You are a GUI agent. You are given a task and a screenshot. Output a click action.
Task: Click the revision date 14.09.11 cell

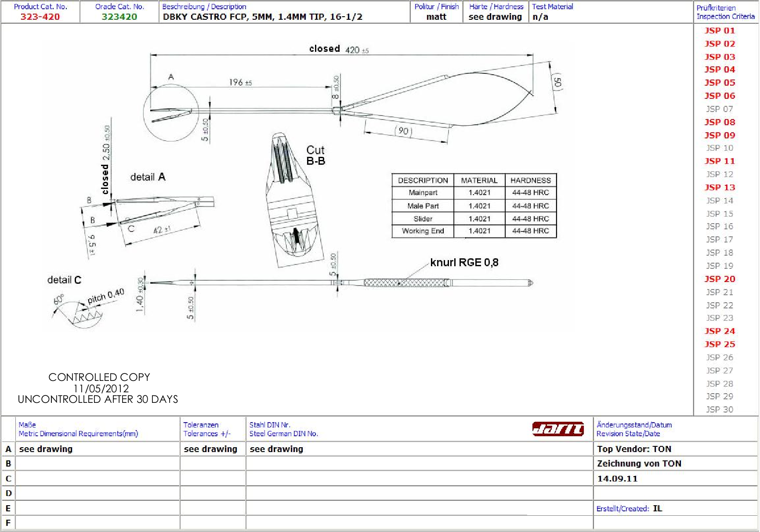pyautogui.click(x=617, y=479)
